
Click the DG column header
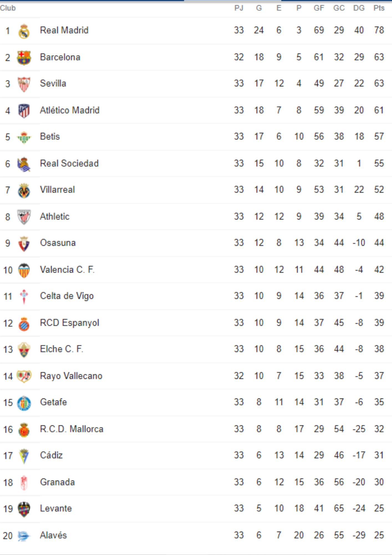(x=359, y=8)
